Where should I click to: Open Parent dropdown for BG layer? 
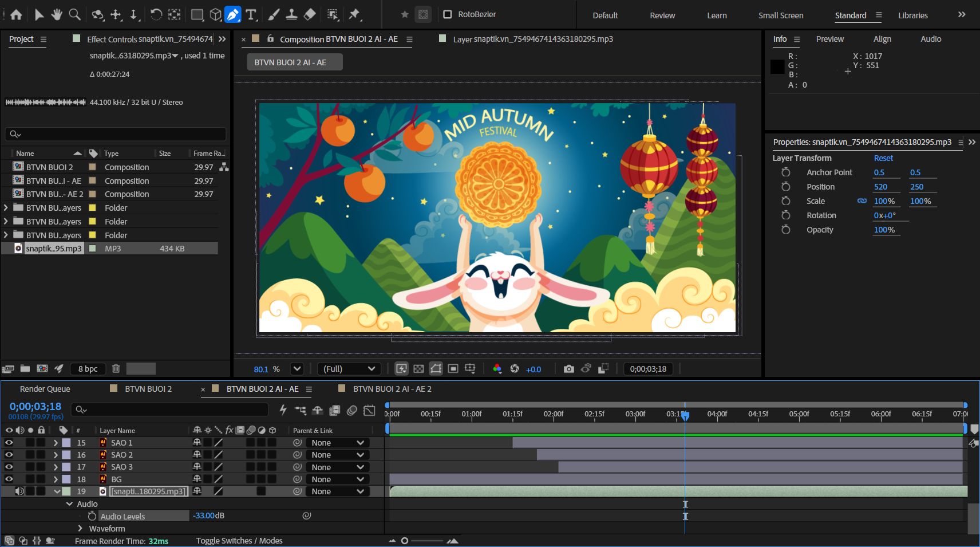338,479
